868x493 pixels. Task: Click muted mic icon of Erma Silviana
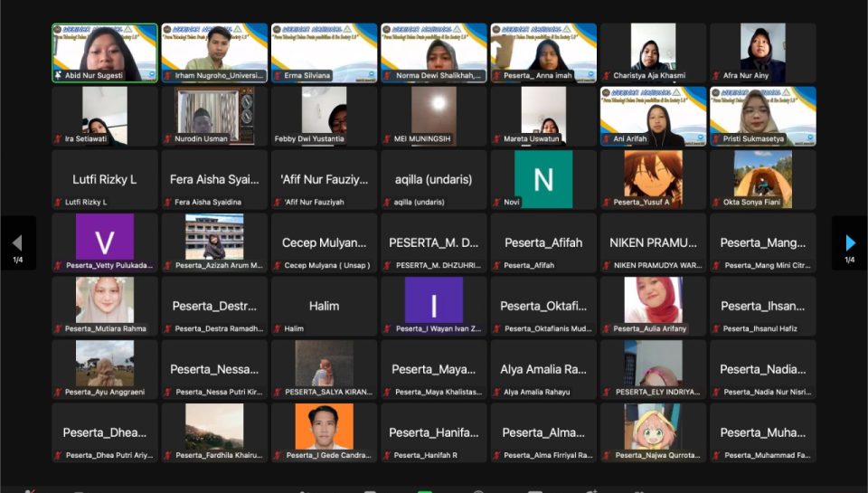coord(278,76)
